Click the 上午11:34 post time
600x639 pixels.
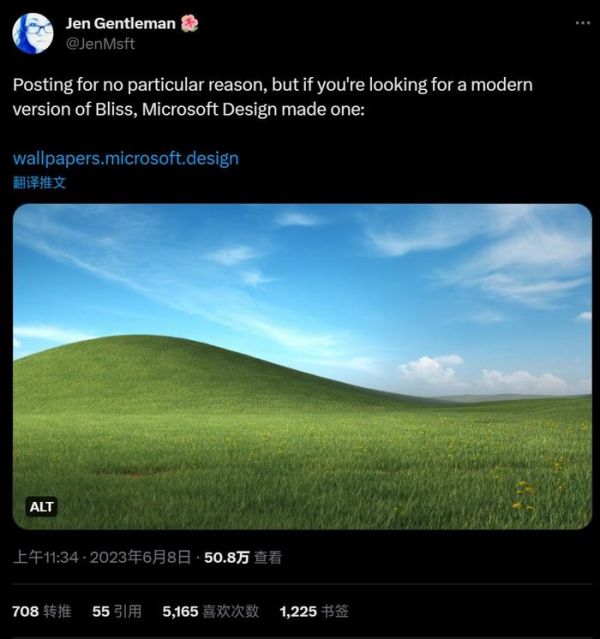[46, 558]
